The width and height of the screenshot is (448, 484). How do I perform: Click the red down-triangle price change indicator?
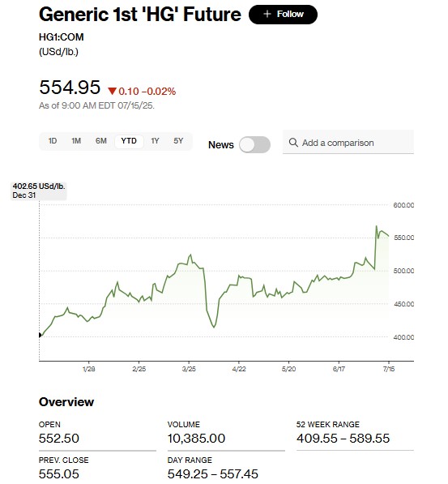(113, 92)
